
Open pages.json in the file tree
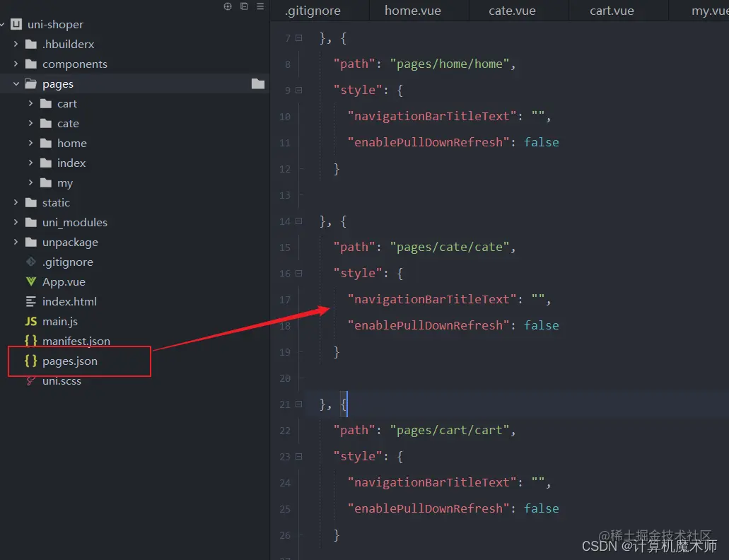point(70,361)
